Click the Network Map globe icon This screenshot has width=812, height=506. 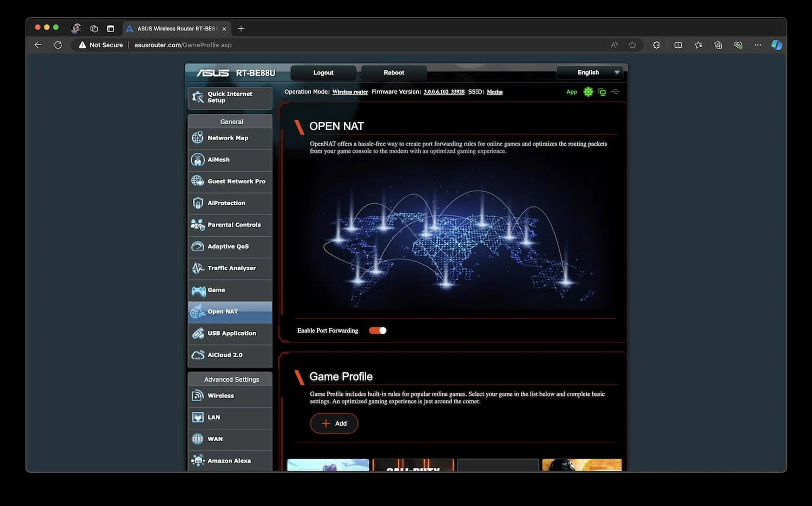[198, 138]
